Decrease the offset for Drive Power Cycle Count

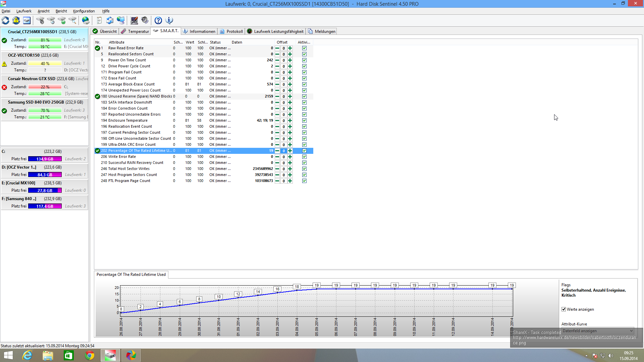[x=277, y=66]
